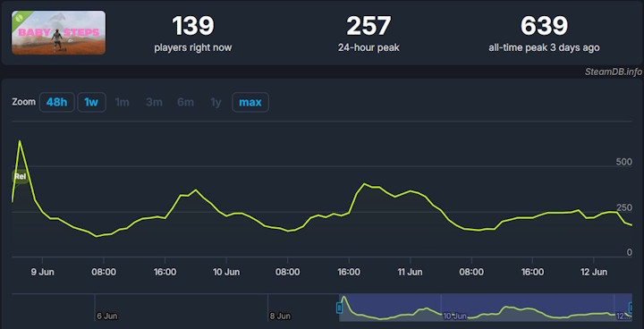Image resolution: width=644 pixels, height=329 pixels.
Task: Click the '24-hour peak' label
Action: coord(369,47)
